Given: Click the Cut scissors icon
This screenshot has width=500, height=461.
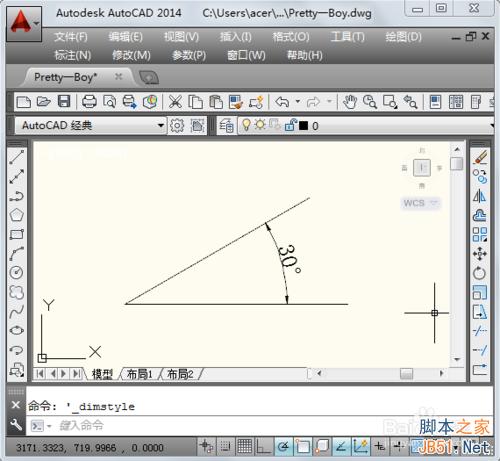Looking at the screenshot, I should click(175, 102).
